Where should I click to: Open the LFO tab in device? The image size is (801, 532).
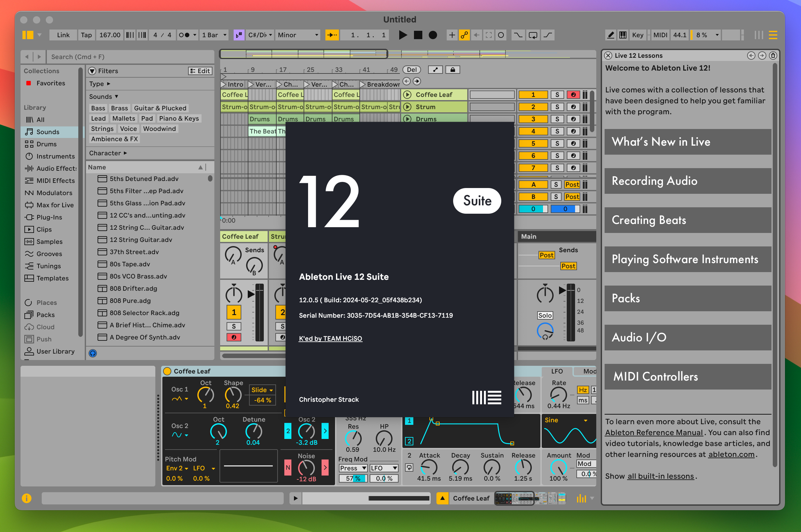557,372
